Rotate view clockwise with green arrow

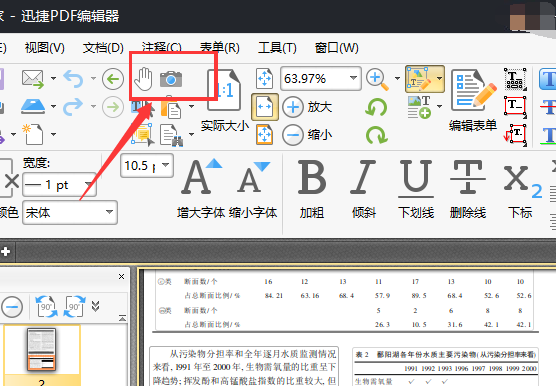(376, 135)
